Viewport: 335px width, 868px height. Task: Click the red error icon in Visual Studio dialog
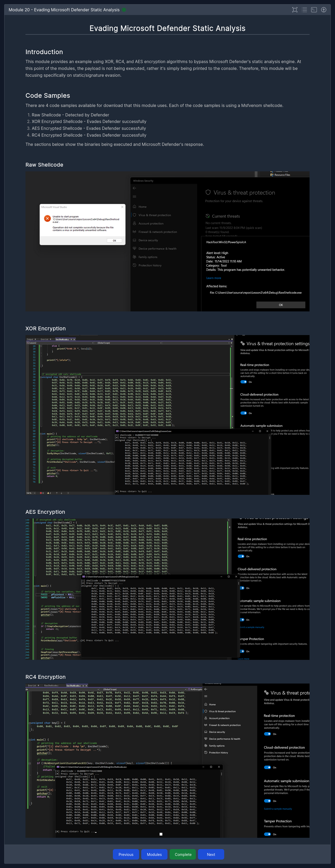pyautogui.click(x=48, y=218)
